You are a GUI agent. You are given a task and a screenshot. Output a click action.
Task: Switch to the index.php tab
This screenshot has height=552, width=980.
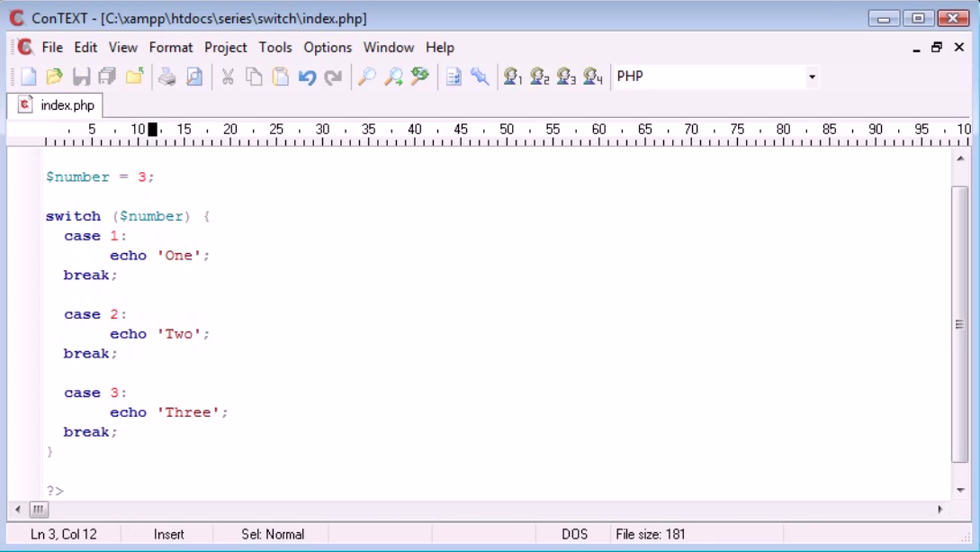point(58,104)
